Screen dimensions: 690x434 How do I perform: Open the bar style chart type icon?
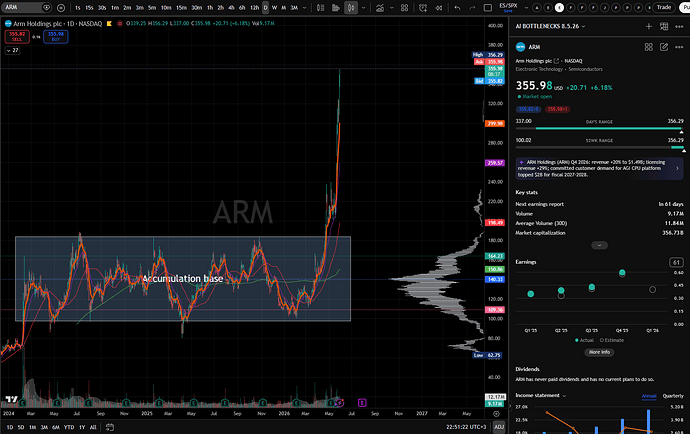pyautogui.click(x=351, y=7)
